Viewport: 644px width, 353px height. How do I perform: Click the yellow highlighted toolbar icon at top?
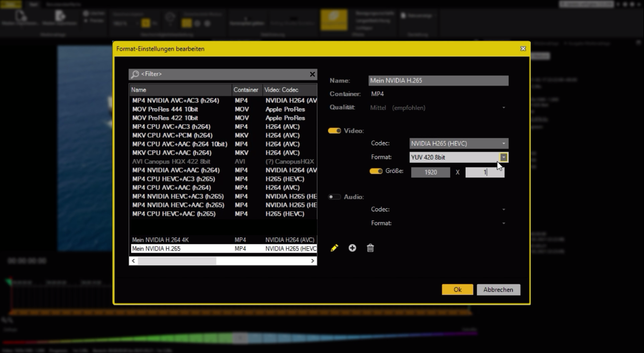tap(334, 17)
